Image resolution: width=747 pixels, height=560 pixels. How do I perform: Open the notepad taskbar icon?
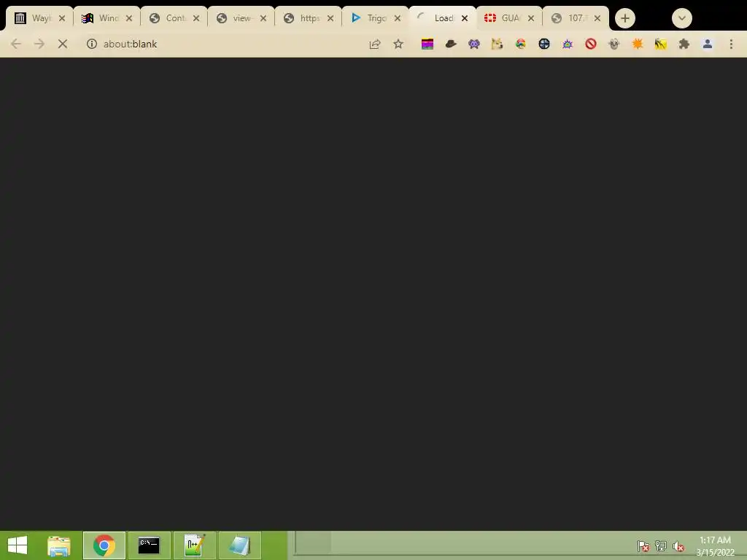[239, 545]
